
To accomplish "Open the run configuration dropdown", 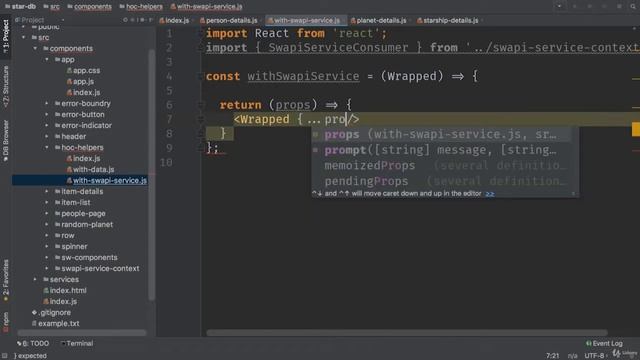I will pyautogui.click(x=560, y=7).
